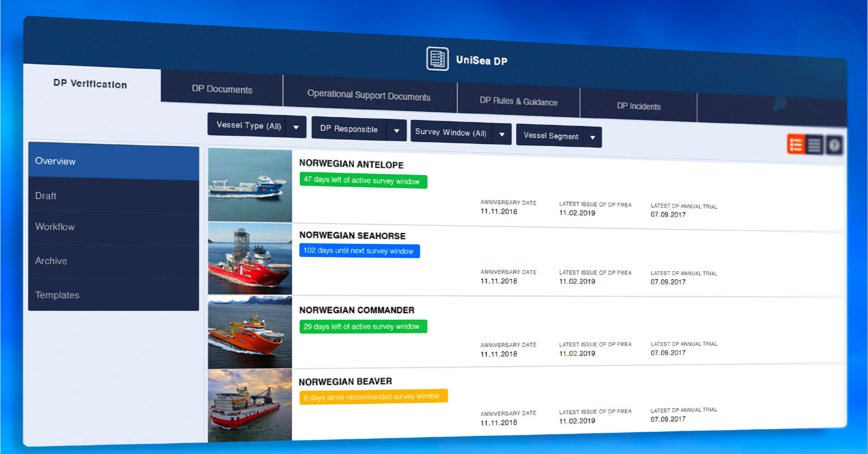Open the DP Incidents tab

coord(639,106)
